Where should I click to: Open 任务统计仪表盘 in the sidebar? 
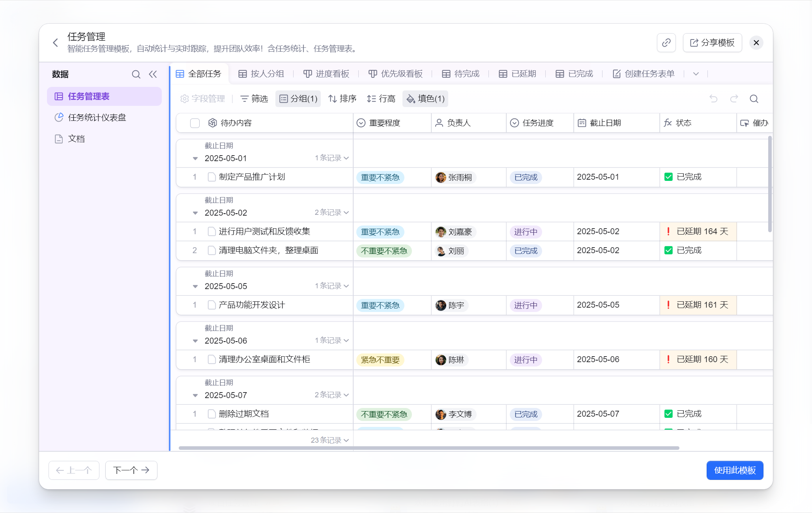click(x=97, y=117)
